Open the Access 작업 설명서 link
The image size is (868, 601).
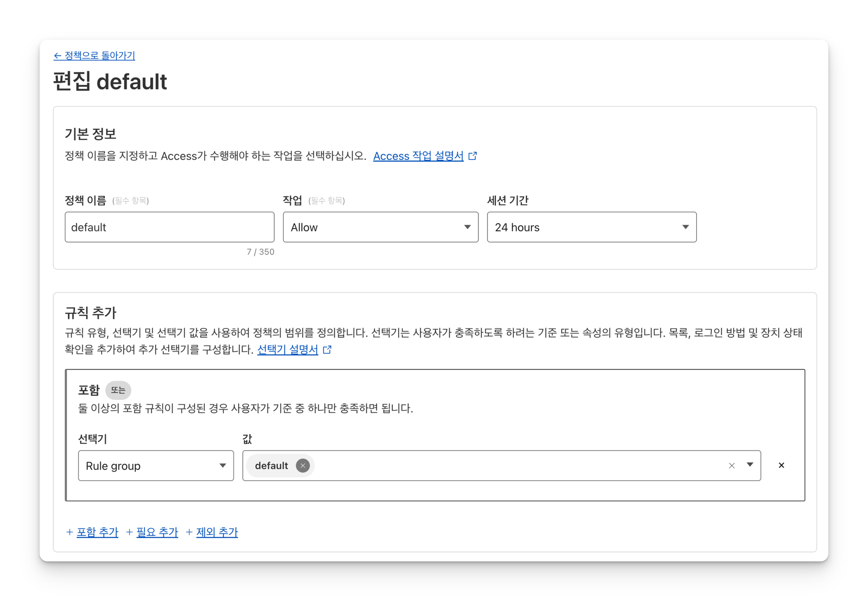(x=418, y=156)
